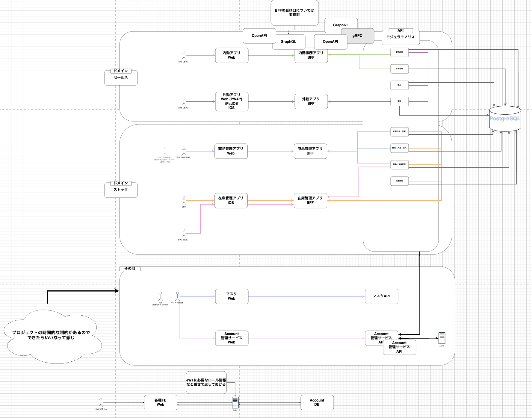Click the PostgreSQL database cylinder

coord(505,119)
